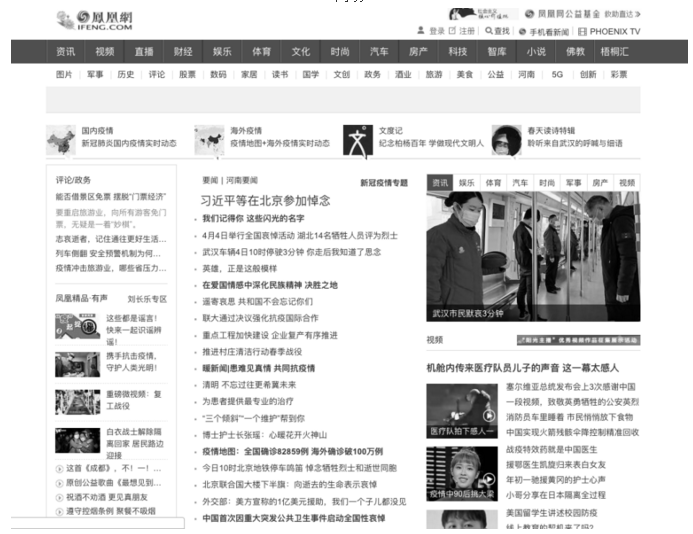Screen dimensions: 693x534
Task: Open headline 习近平等在北京参加悼念
Action: coord(266,201)
